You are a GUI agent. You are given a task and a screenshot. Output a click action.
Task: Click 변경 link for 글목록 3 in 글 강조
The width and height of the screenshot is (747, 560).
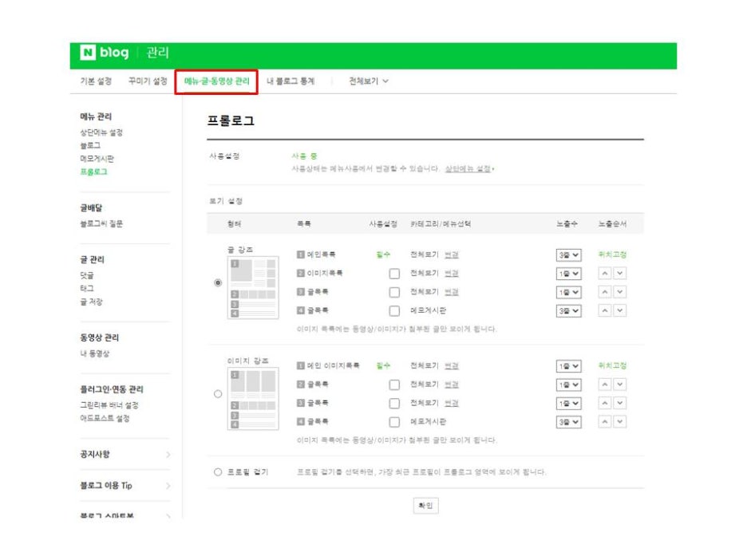coord(451,292)
